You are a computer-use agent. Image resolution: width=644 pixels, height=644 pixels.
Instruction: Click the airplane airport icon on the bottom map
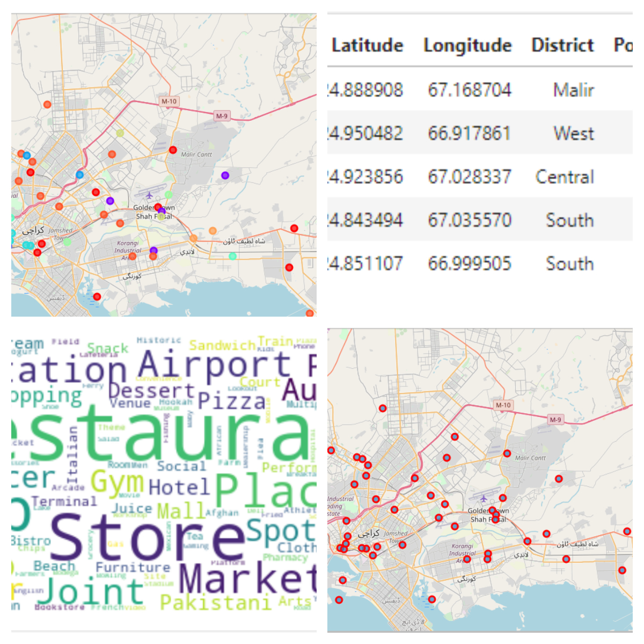pos(484,499)
